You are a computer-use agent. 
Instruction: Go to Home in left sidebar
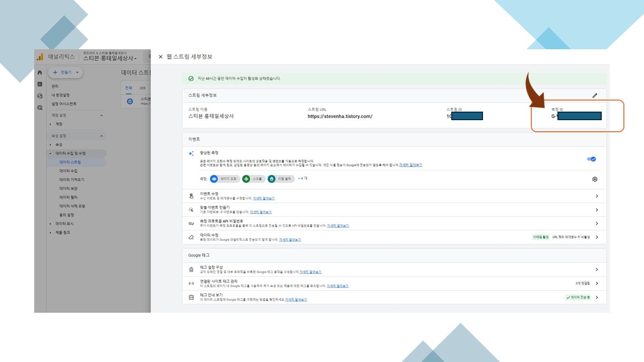40,72
